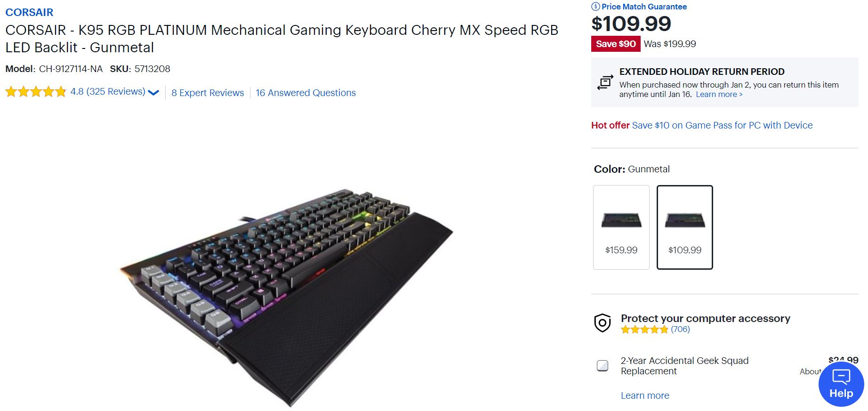The height and width of the screenshot is (411, 868).
Task: Click the protection plan rating stars
Action: coord(644,330)
